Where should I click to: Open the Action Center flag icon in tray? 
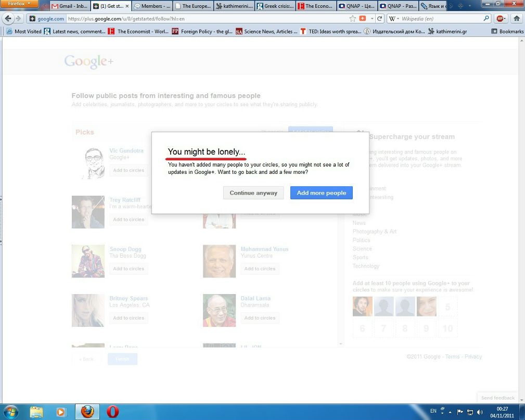[460, 412]
